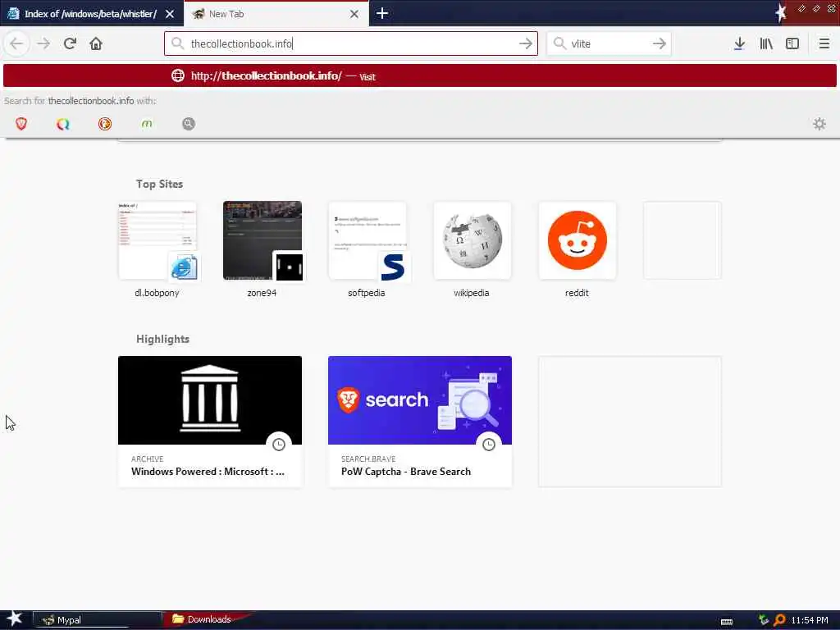This screenshot has width=840, height=630.
Task: Click the Go arrow in the address bar
Action: (x=526, y=43)
